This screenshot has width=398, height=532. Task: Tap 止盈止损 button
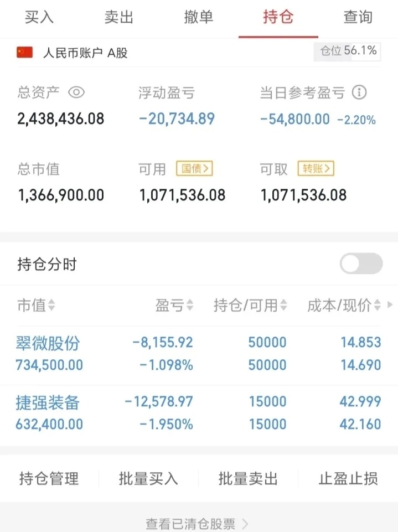(348, 479)
